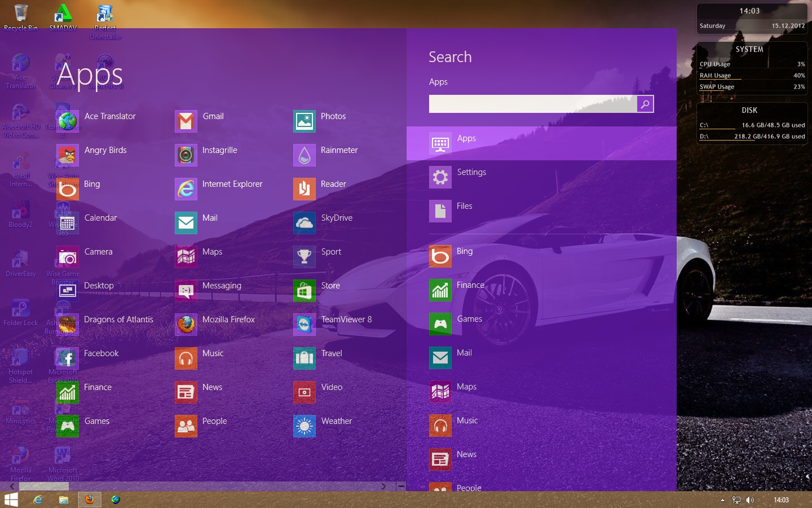Click the zoom out minus button
The image size is (812, 508).
[x=400, y=486]
